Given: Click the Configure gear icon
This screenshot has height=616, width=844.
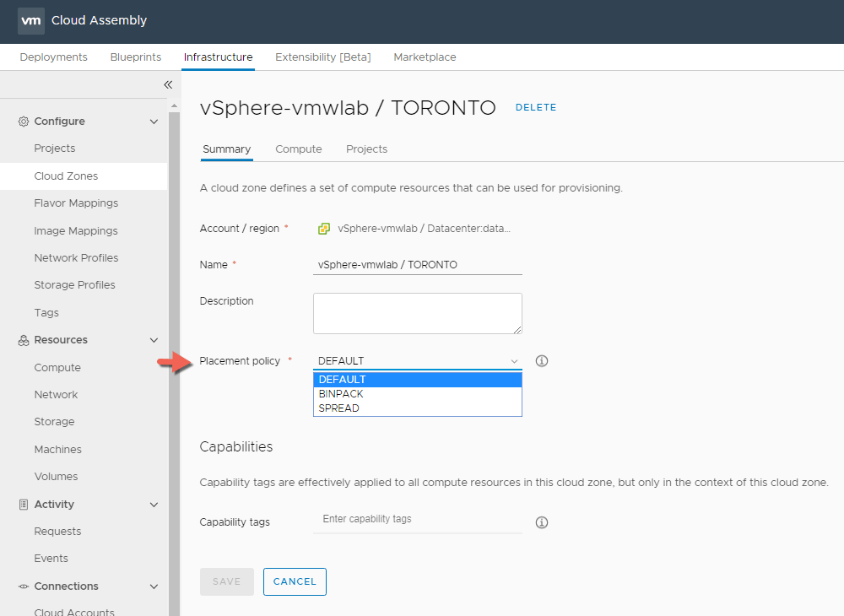Looking at the screenshot, I should tap(24, 122).
